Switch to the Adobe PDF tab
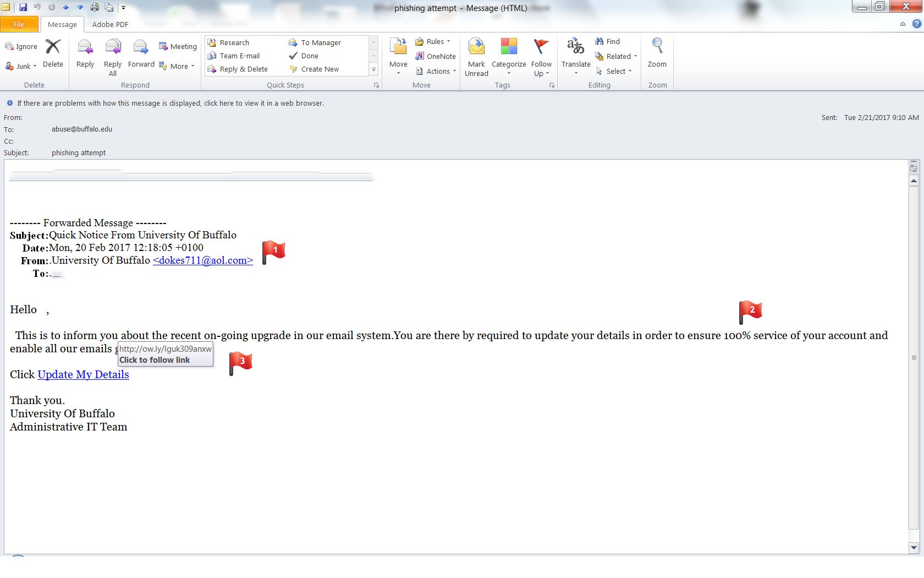Image resolution: width=924 pixels, height=578 pixels. 110,24
